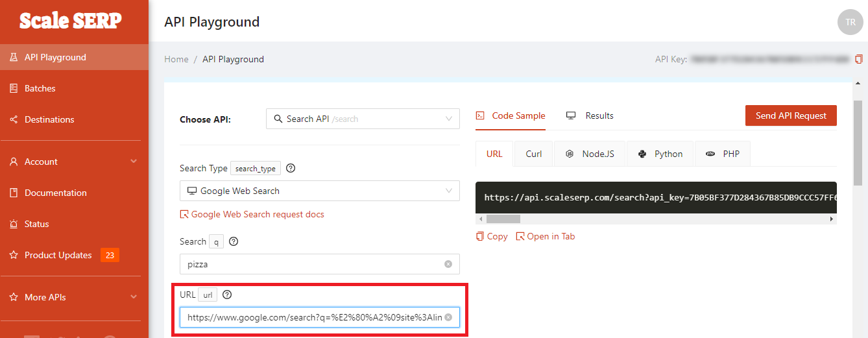868x338 pixels.
Task: Open the Batches sidebar item
Action: 74,88
